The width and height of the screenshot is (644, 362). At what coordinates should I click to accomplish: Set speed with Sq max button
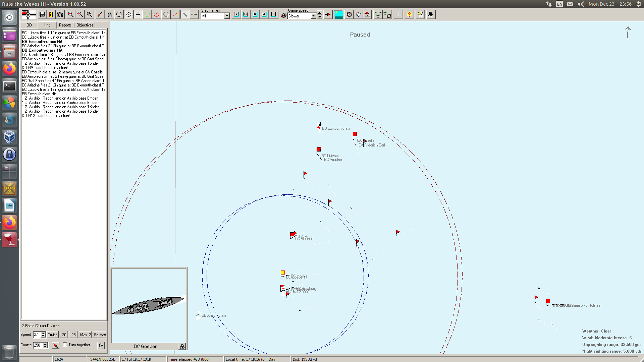click(x=100, y=335)
